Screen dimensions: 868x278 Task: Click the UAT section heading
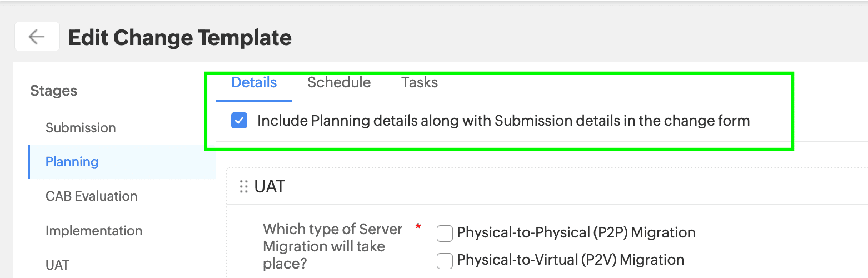tap(270, 187)
